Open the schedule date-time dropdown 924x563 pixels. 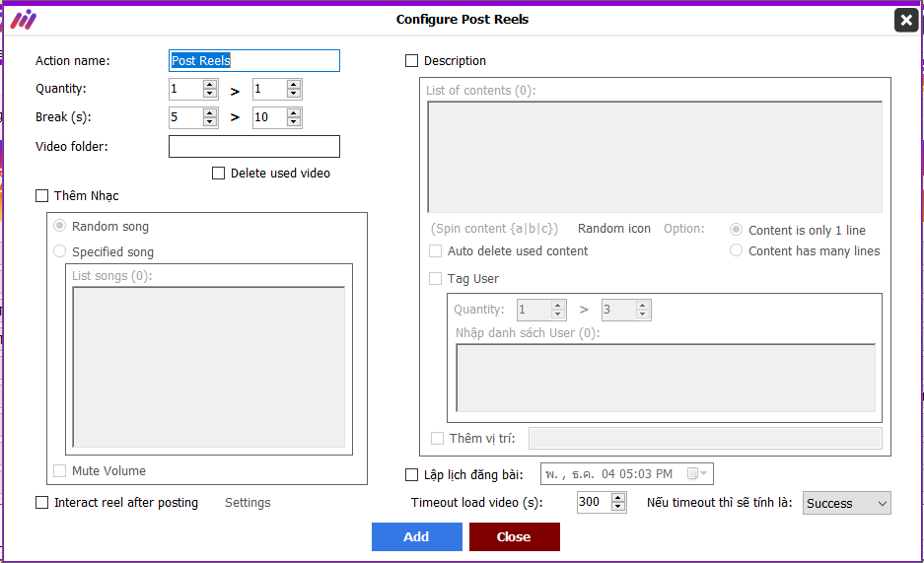(627, 474)
